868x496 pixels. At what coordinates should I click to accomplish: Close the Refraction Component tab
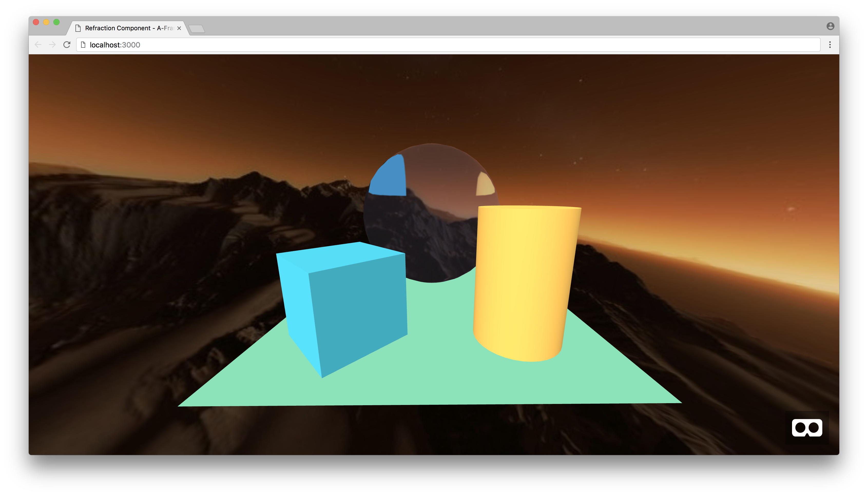pyautogui.click(x=179, y=28)
